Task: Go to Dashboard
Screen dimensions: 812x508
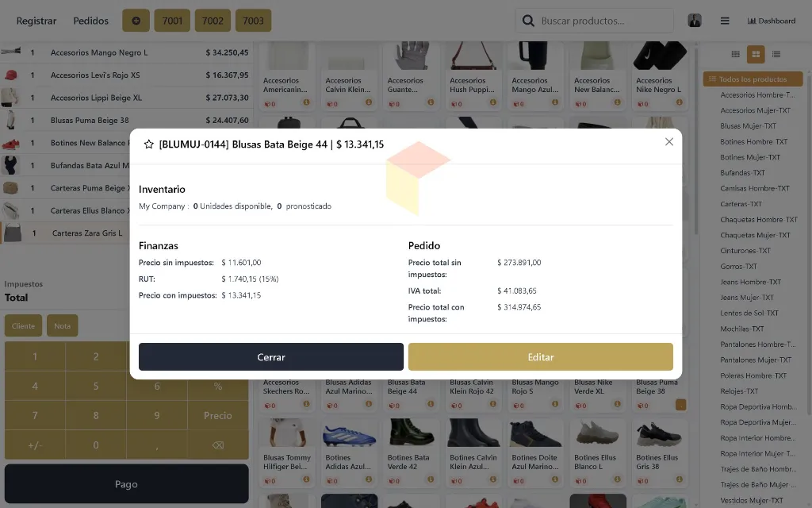Action: click(771, 21)
